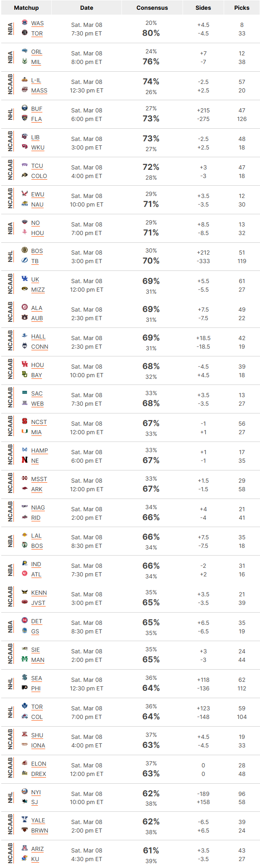Click the Boston Bruins logo next to BOS

pyautogui.click(x=24, y=250)
